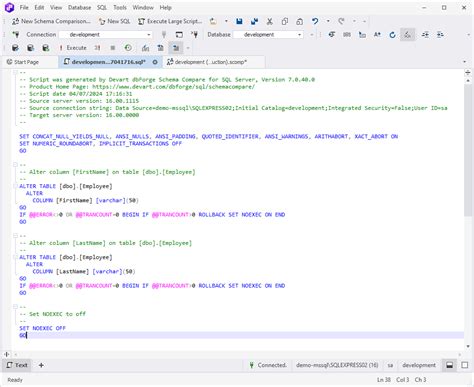Open dropdown next to results mode icon
This screenshot has height=387, width=474.
click(188, 48)
